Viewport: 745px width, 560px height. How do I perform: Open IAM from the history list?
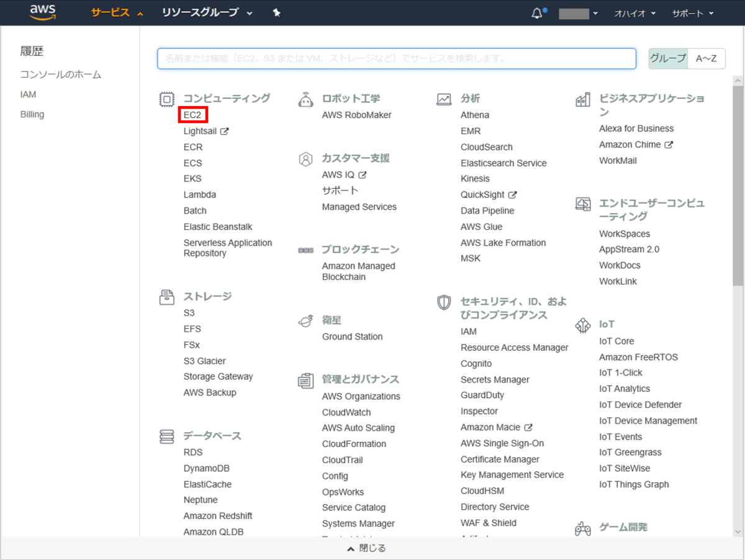(x=29, y=94)
